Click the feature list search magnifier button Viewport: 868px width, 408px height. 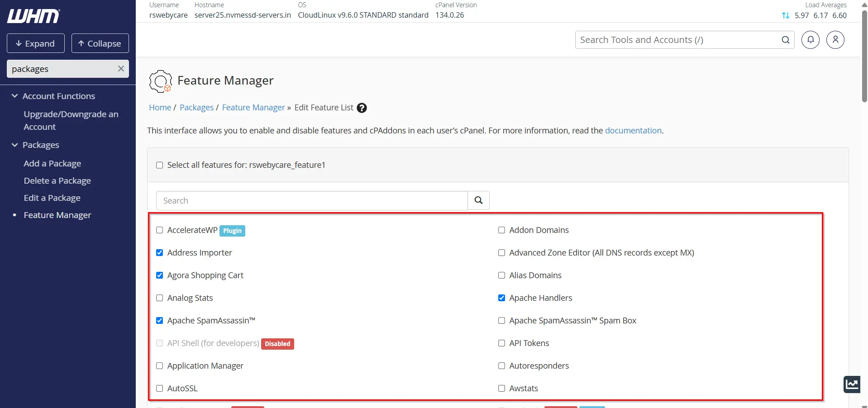(x=478, y=200)
